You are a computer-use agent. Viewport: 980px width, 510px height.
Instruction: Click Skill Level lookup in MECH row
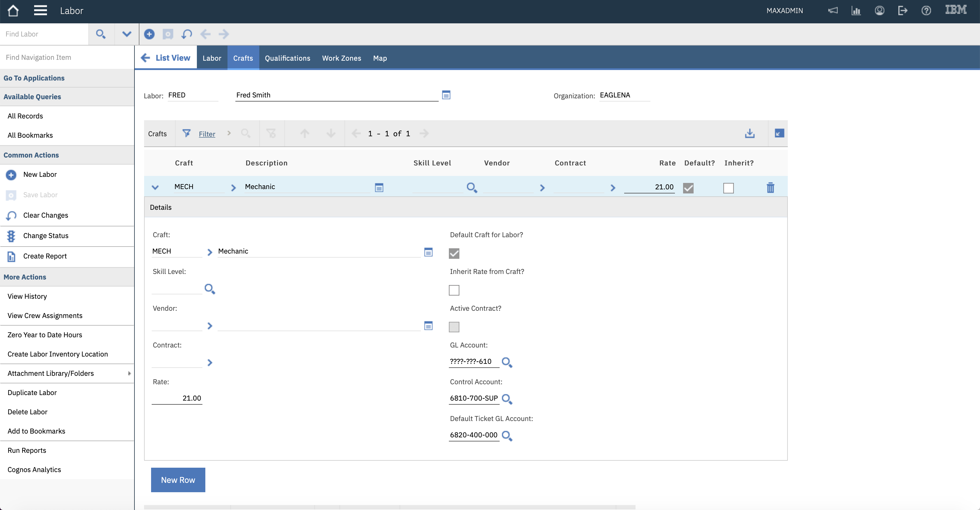click(472, 188)
